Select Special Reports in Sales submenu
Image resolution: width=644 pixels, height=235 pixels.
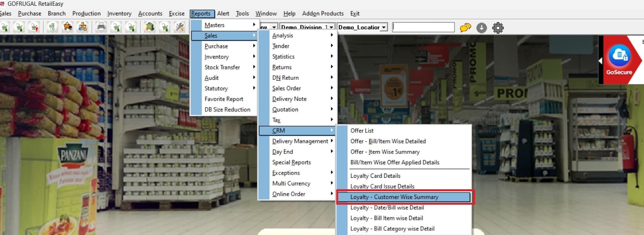click(291, 162)
